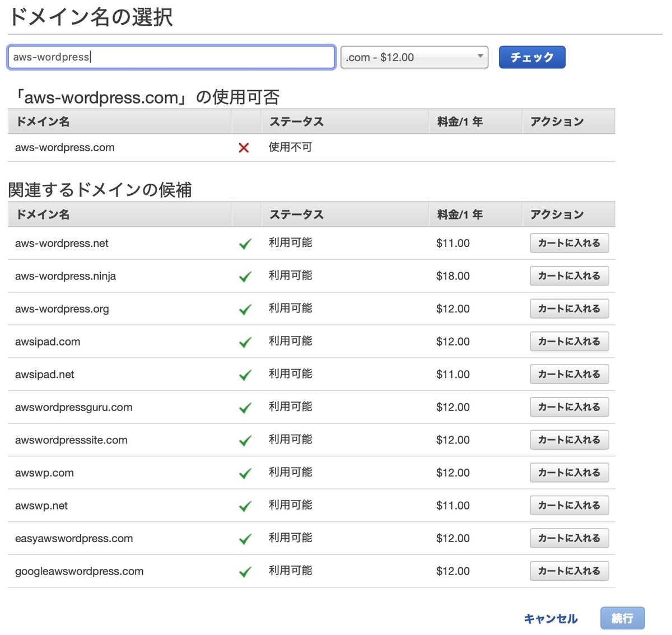Image resolution: width=672 pixels, height=635 pixels.
Task: Add awswp.com to cart
Action: (569, 473)
